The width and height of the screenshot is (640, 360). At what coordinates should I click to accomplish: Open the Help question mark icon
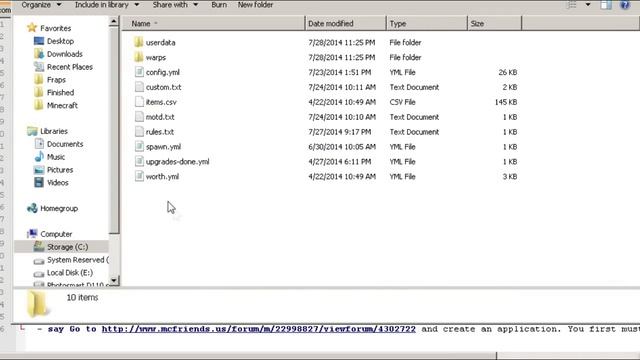click(625, 5)
